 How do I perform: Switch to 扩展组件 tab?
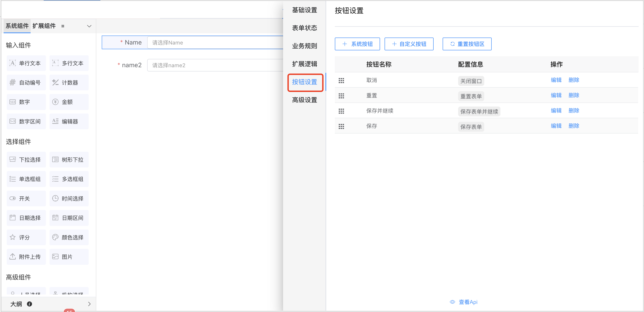tap(44, 26)
